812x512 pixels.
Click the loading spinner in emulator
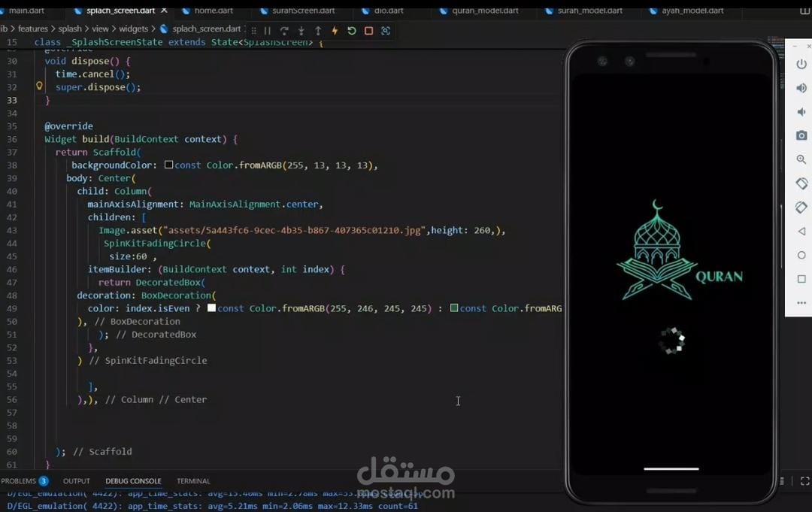(x=671, y=341)
